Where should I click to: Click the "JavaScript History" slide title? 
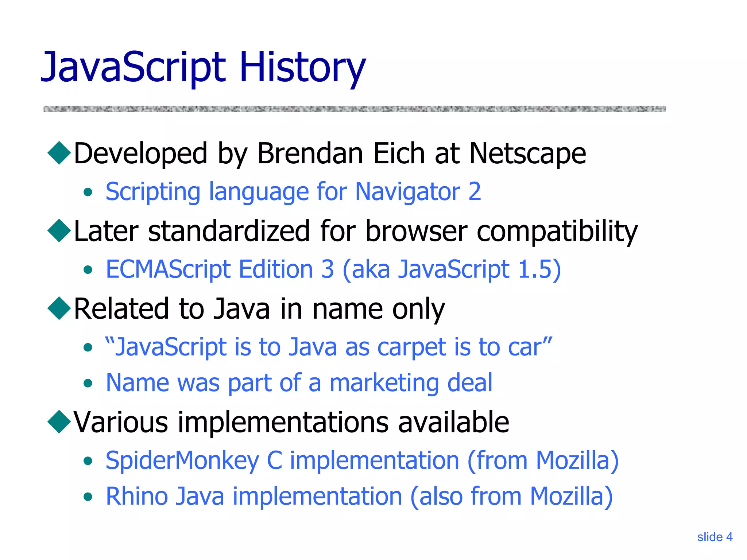tap(203, 67)
